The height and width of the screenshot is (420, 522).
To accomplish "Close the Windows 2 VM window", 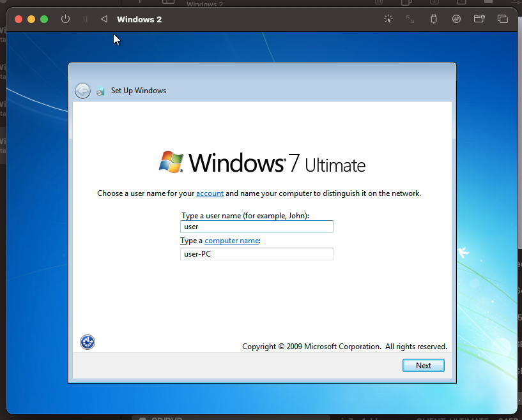I will click(19, 19).
